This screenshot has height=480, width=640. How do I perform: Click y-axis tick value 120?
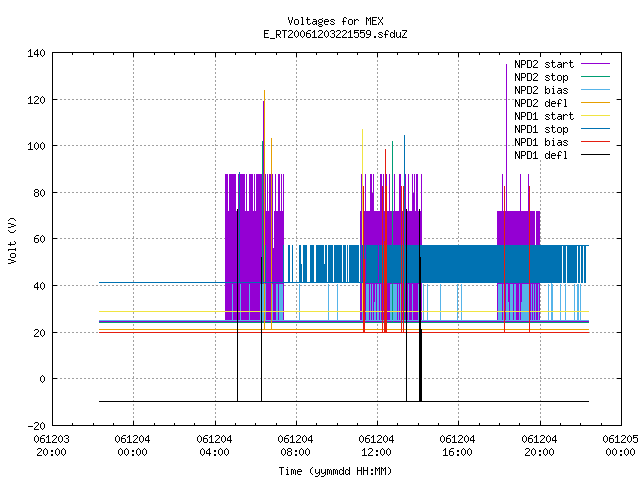(36, 100)
